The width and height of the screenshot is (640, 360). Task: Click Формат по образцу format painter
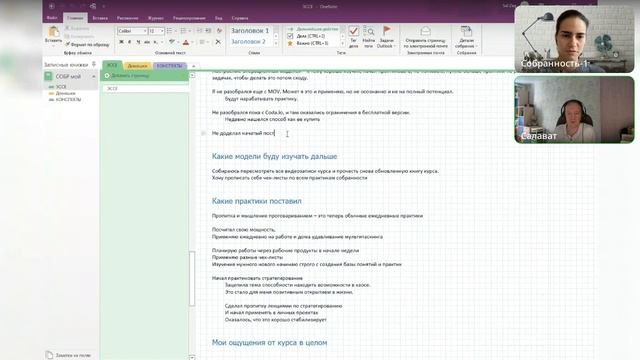coord(87,44)
